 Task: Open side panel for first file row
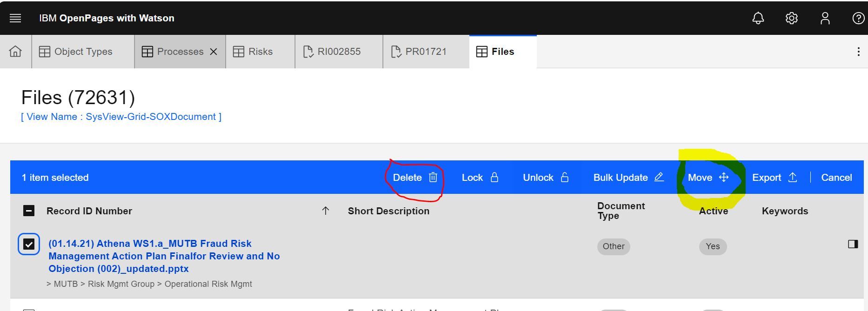click(x=852, y=244)
